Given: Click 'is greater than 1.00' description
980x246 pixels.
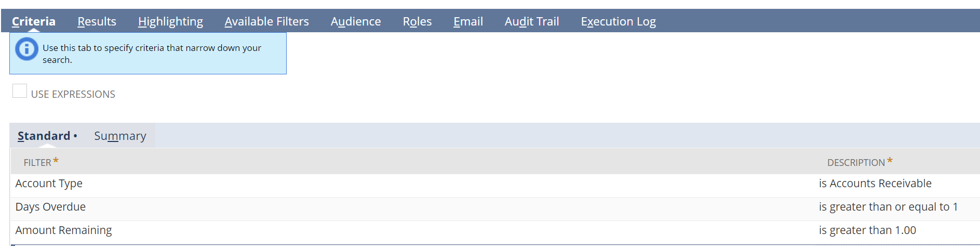Looking at the screenshot, I should pyautogui.click(x=867, y=230).
